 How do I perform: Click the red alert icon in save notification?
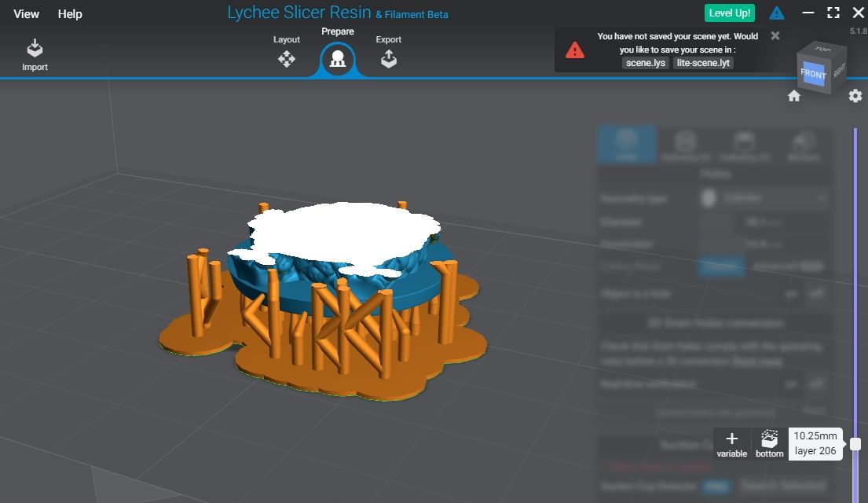tap(574, 50)
